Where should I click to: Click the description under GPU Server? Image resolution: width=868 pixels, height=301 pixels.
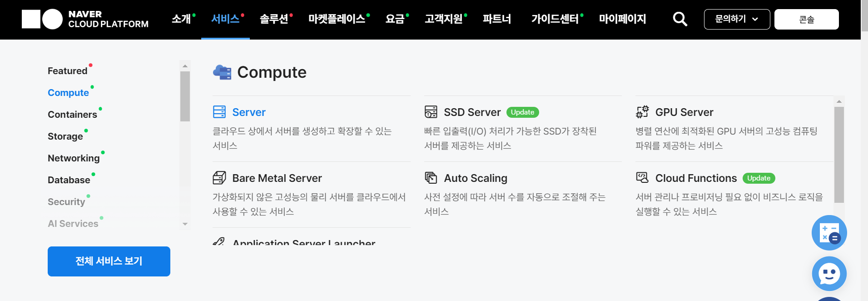click(x=726, y=138)
